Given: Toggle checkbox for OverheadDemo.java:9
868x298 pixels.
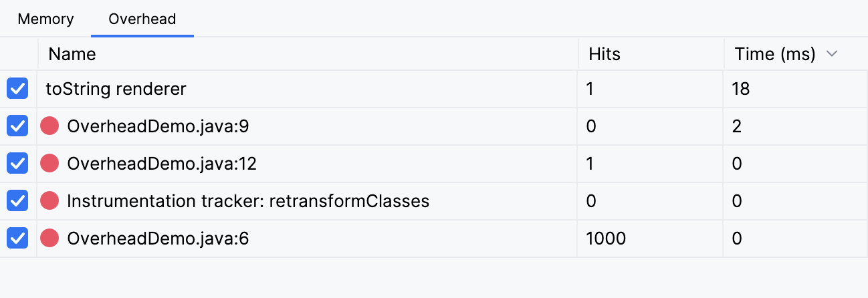Looking at the screenshot, I should (17, 126).
